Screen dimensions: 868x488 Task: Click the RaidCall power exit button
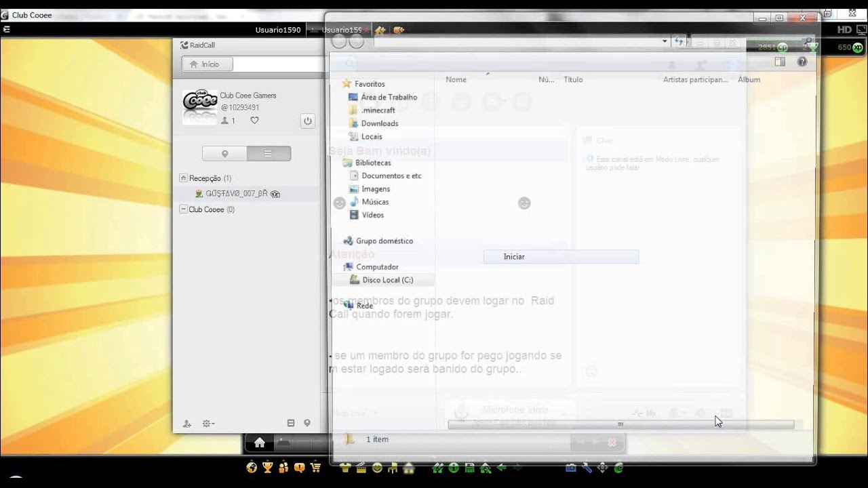307,121
